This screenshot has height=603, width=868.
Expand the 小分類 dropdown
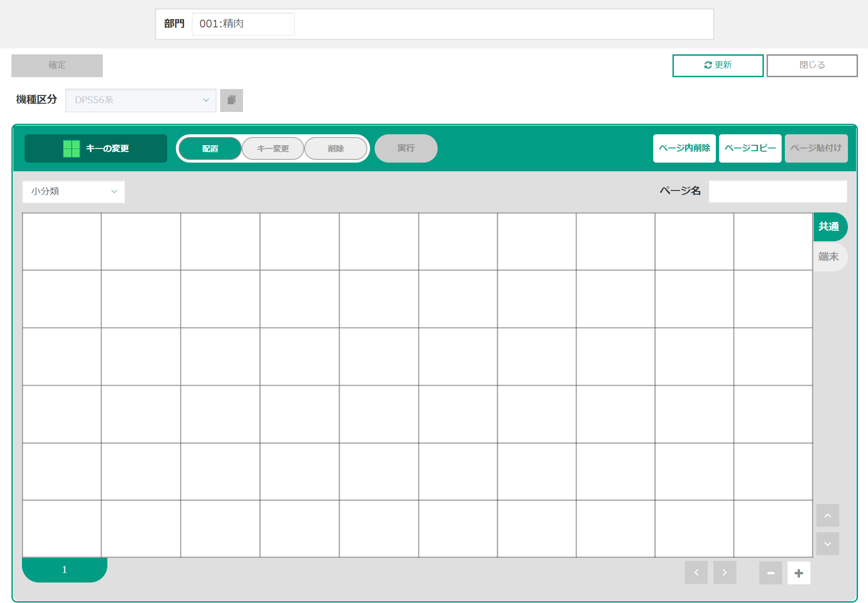[x=74, y=191]
